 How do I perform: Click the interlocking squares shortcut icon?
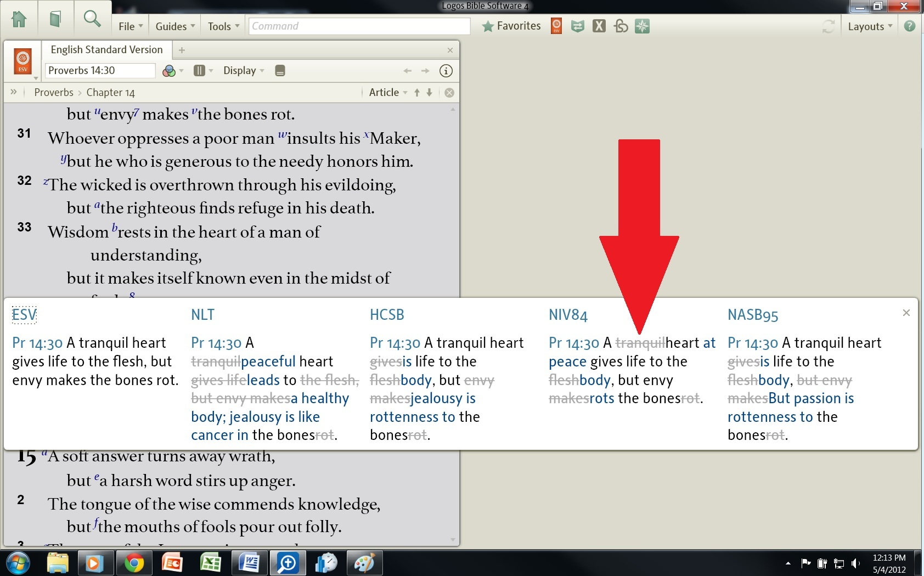[621, 26]
